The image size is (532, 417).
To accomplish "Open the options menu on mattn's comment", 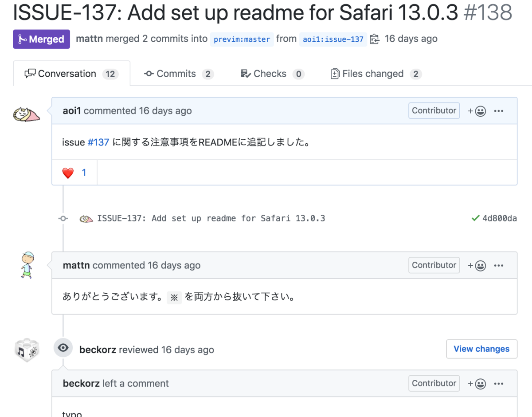I will click(499, 265).
